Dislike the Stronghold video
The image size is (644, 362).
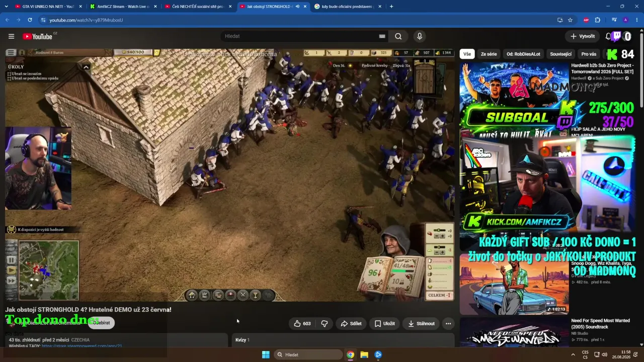(325, 323)
